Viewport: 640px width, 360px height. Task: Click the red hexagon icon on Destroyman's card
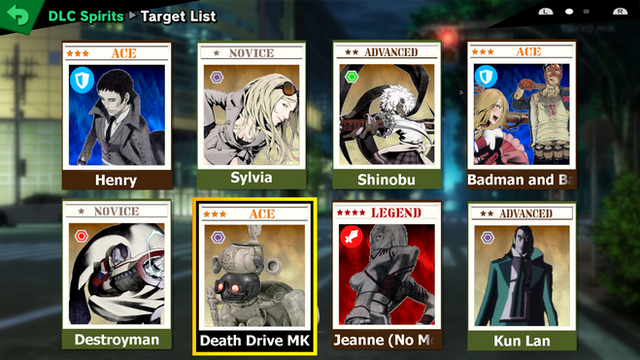[81, 236]
